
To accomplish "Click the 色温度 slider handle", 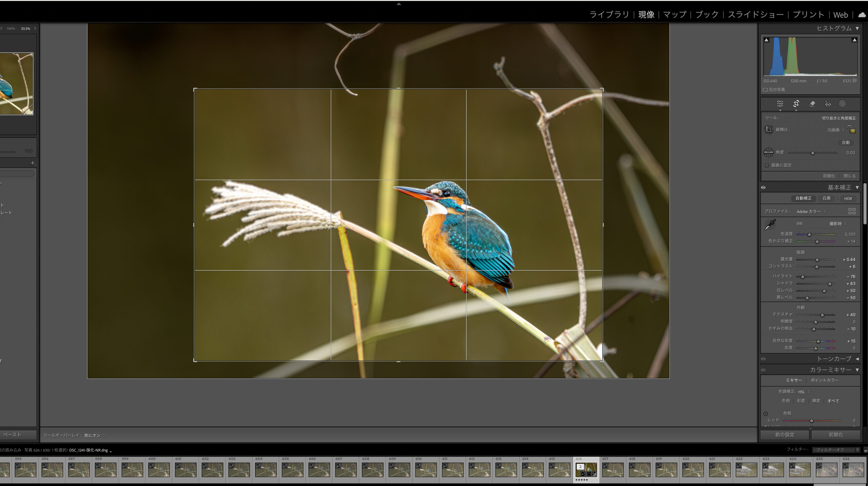I will [x=809, y=235].
